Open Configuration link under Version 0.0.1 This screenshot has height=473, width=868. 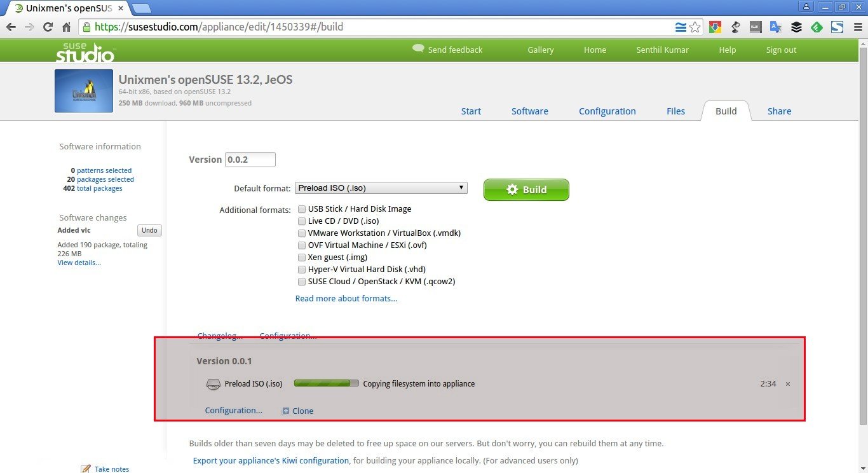tap(233, 411)
